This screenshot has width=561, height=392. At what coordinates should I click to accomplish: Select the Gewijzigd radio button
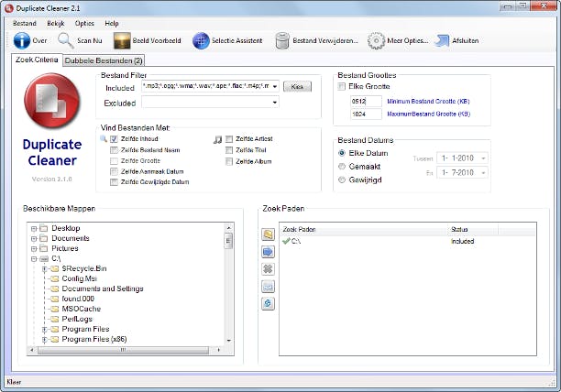point(342,180)
